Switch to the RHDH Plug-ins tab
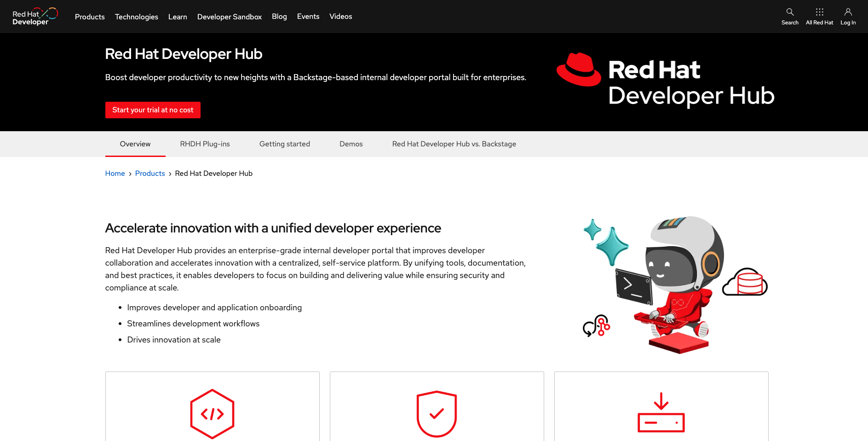The width and height of the screenshot is (868, 441). [x=205, y=144]
